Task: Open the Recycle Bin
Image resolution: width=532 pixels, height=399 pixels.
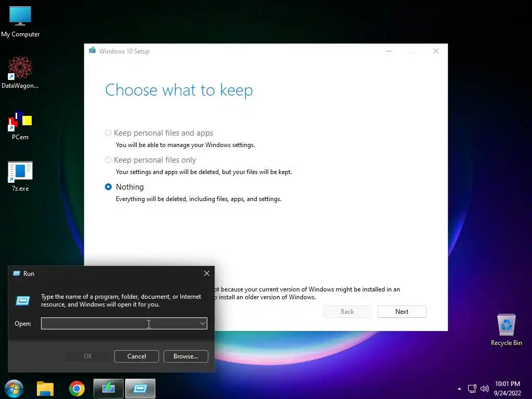Action: tap(506, 330)
